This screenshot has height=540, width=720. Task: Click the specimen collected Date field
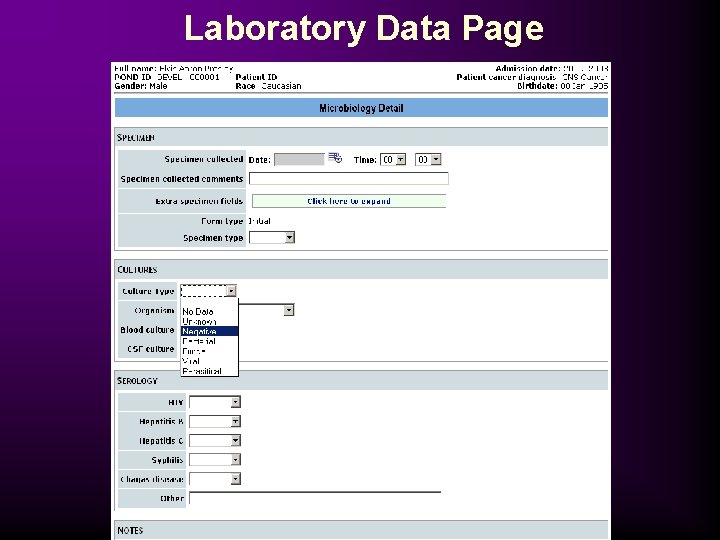299,160
